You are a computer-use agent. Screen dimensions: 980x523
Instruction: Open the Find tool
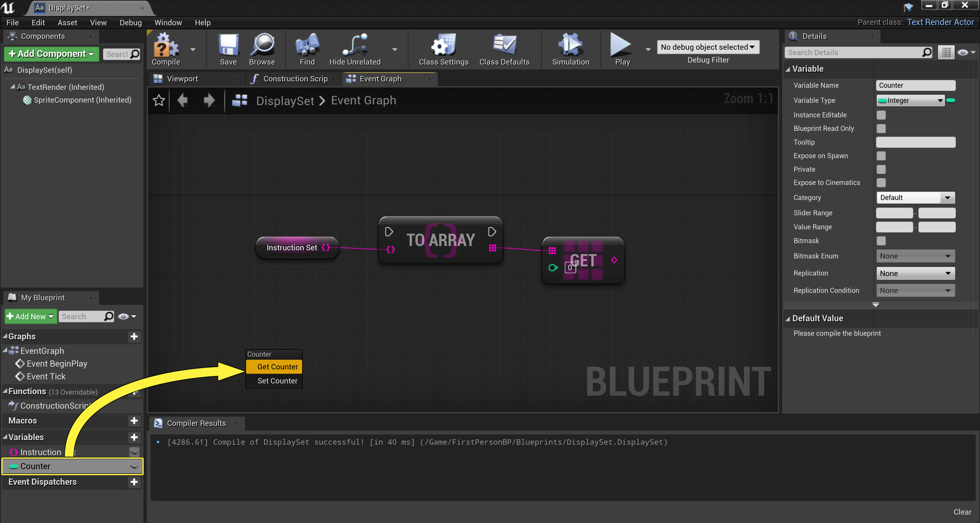(x=307, y=49)
